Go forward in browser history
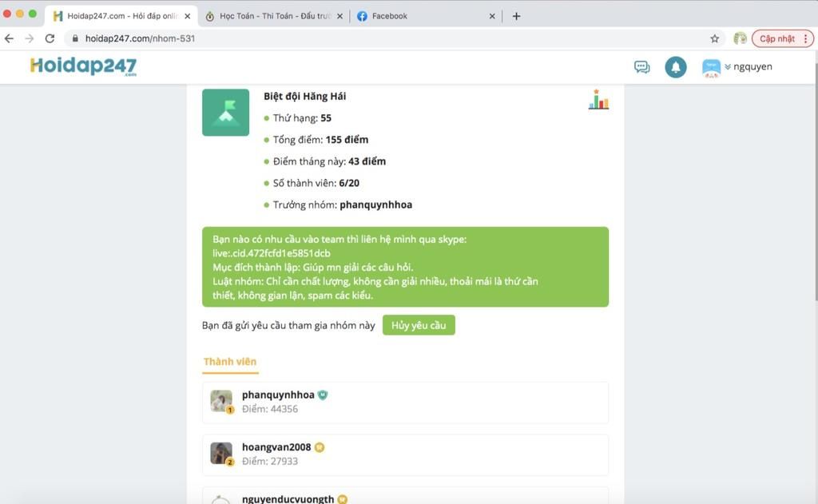Viewport: 818px width, 504px height. pos(30,38)
